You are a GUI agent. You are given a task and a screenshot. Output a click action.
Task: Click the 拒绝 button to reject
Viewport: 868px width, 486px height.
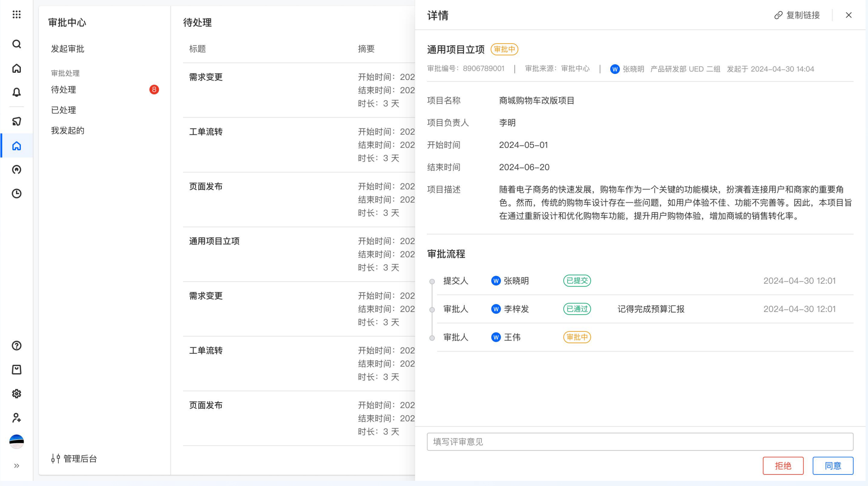point(783,466)
